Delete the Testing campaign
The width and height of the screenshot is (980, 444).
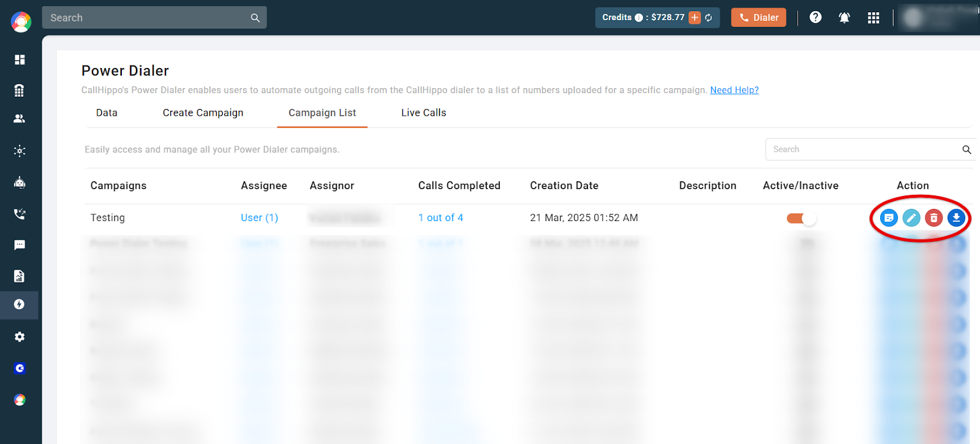pyautogui.click(x=933, y=217)
